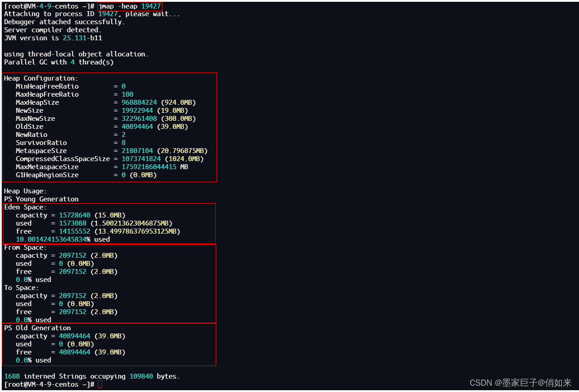Click the jmap -heap 19427 command text

click(129, 6)
